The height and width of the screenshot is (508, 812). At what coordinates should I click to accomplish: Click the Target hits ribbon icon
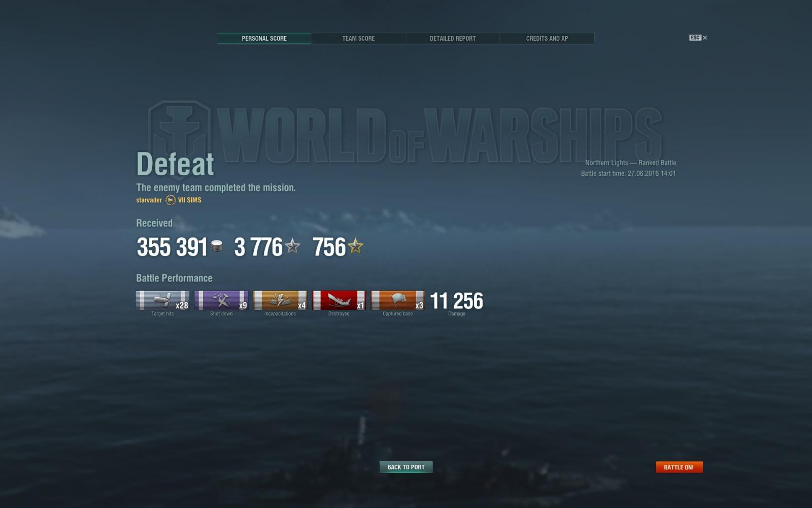pos(162,300)
